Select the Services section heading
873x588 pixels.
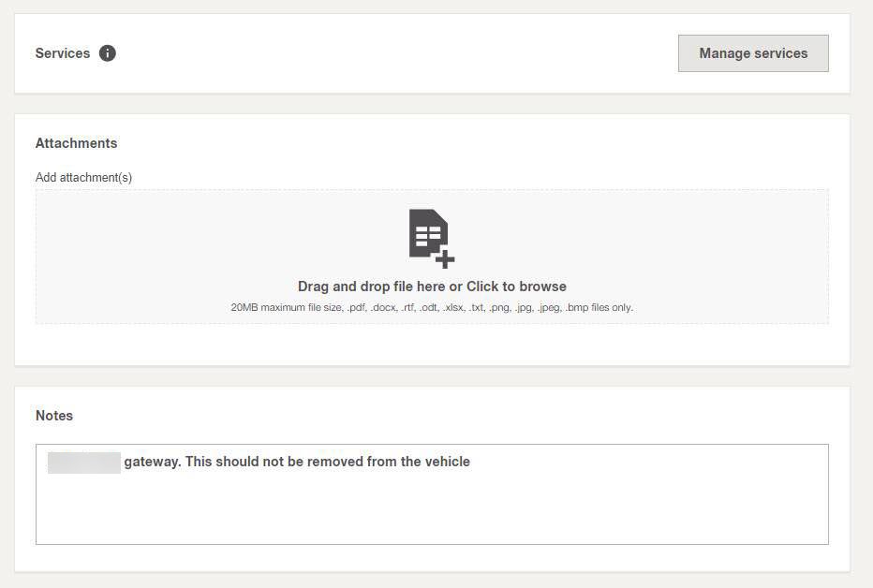coord(63,53)
